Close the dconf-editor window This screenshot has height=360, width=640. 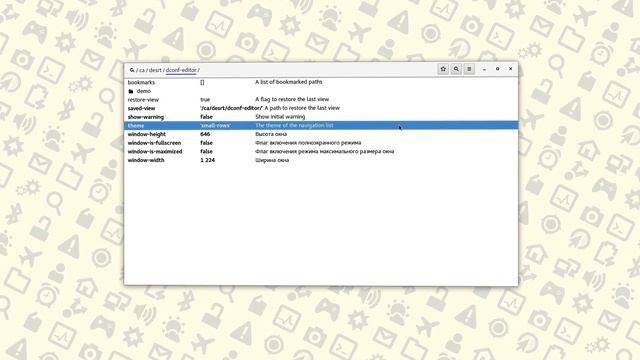(x=510, y=69)
